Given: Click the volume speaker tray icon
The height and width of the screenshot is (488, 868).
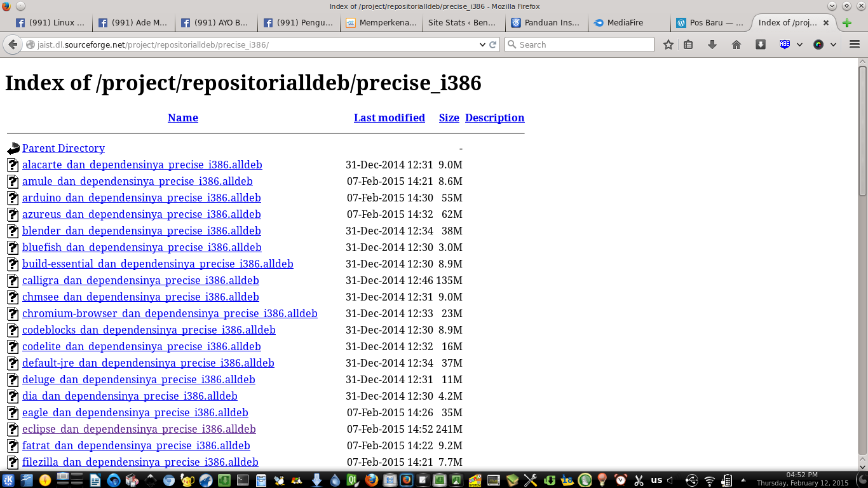Looking at the screenshot, I should (670, 480).
